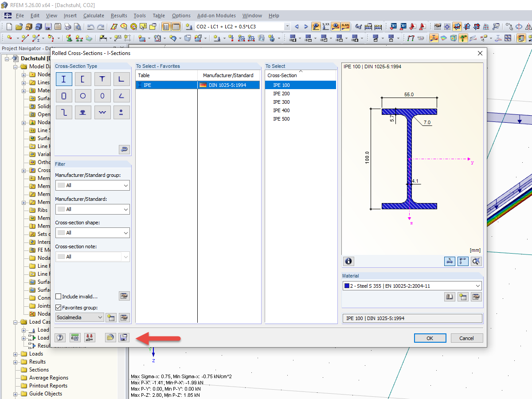Screen dimensions: 532x399
Task: Toggle dimension display under the cross-section preview
Action: (x=450, y=261)
